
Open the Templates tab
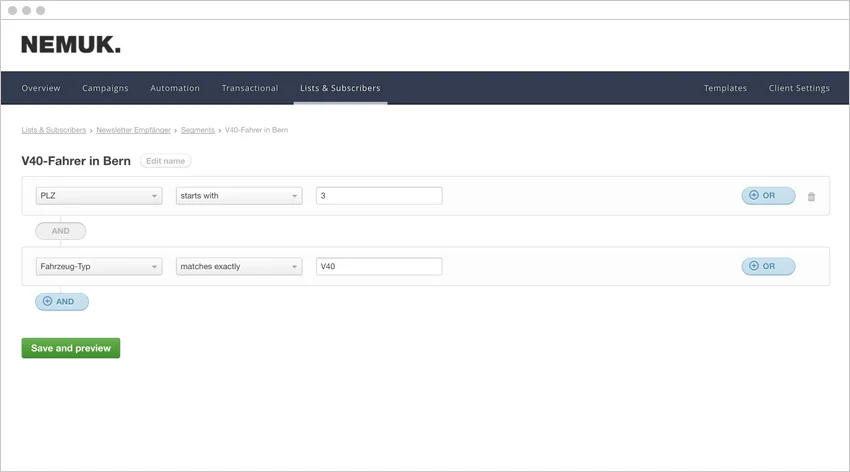[x=725, y=88]
